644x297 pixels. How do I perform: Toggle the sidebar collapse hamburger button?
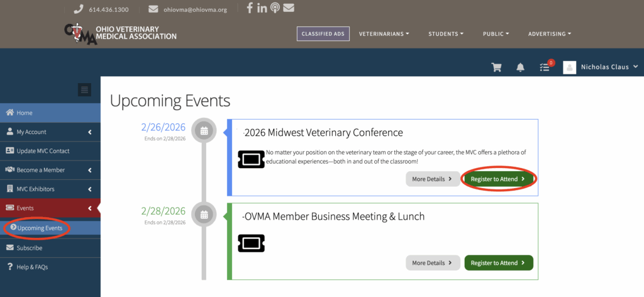pos(84,90)
